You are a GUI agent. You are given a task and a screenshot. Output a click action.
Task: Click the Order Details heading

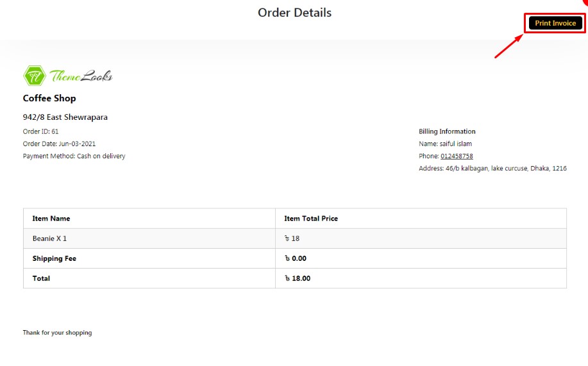click(294, 12)
